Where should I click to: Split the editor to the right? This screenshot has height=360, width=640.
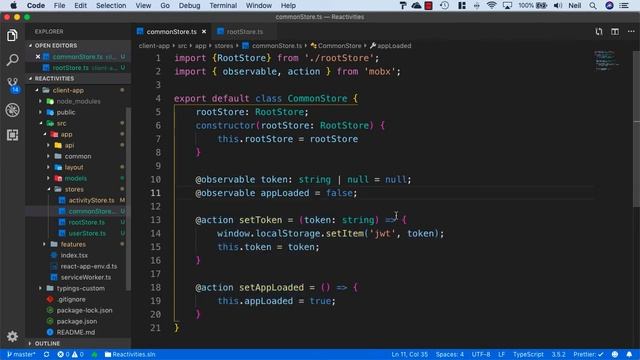point(615,31)
